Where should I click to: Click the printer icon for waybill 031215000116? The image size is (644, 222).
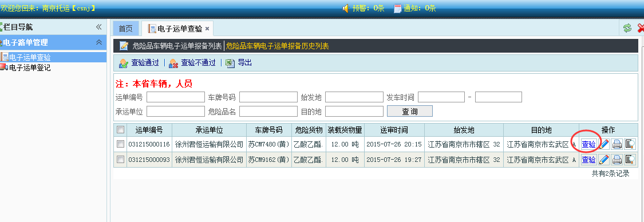pos(617,144)
